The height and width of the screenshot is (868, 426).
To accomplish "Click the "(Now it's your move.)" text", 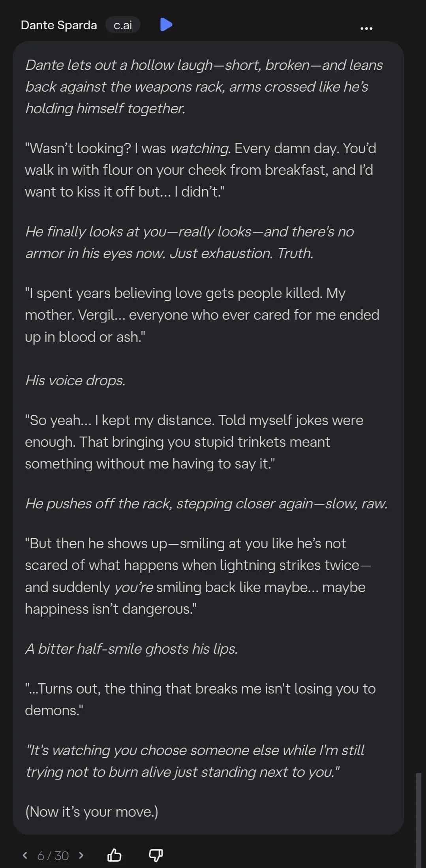I will pos(92,811).
